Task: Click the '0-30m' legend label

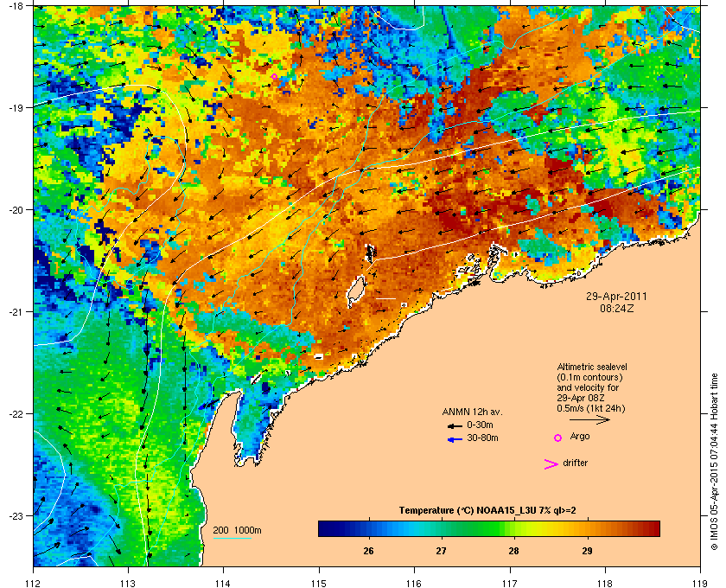Action: click(480, 425)
